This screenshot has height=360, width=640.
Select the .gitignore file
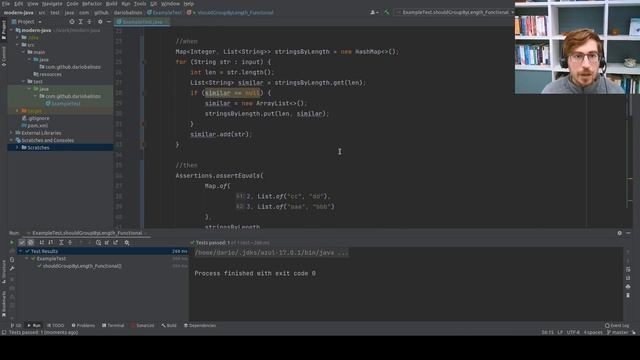coord(35,118)
